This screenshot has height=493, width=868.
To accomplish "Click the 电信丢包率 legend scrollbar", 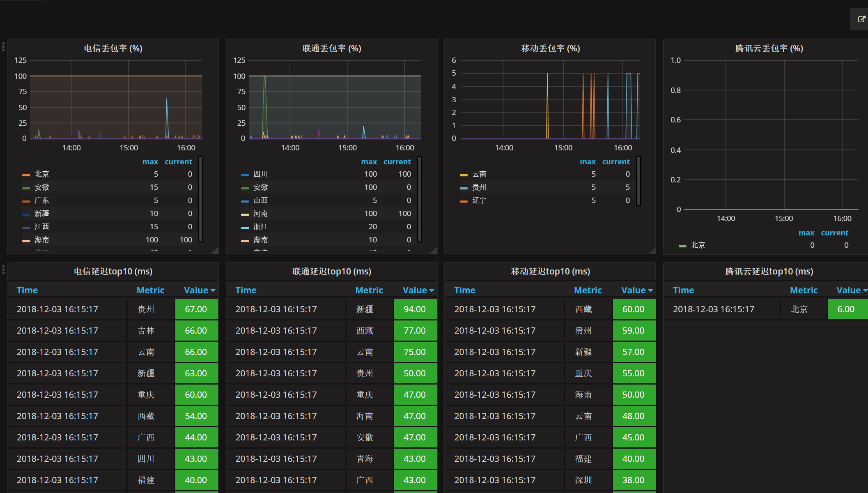I will [x=201, y=199].
